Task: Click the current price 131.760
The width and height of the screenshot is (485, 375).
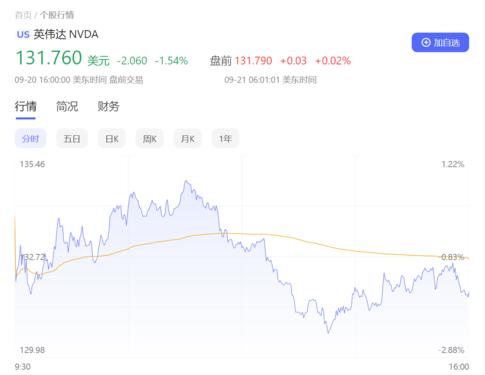Action: point(49,58)
